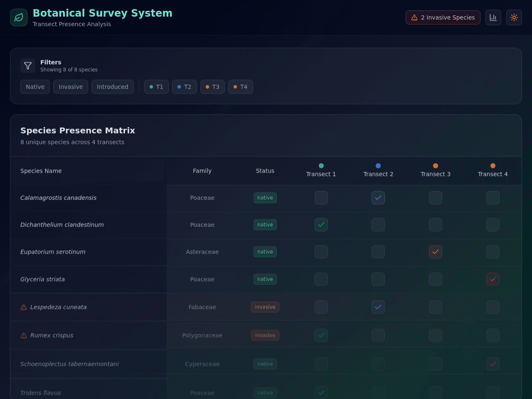Click the Transect 1 column header
Image resolution: width=532 pixels, height=399 pixels.
pos(321,170)
